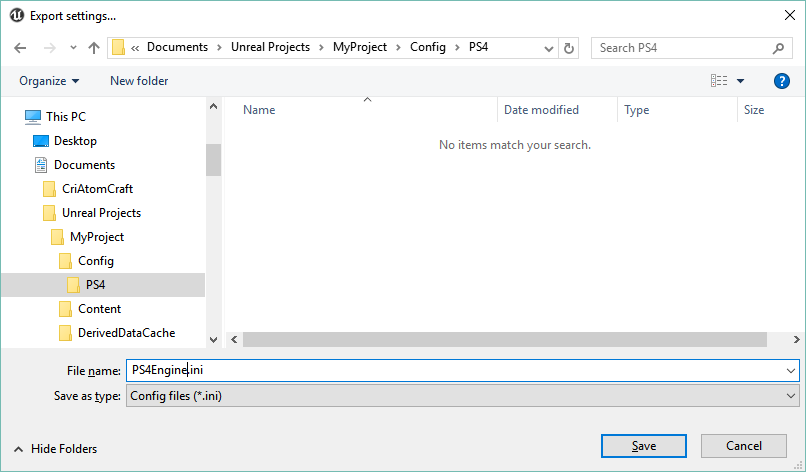Sort by the Date modified column
Viewport: 806px width, 472px height.
click(x=541, y=110)
